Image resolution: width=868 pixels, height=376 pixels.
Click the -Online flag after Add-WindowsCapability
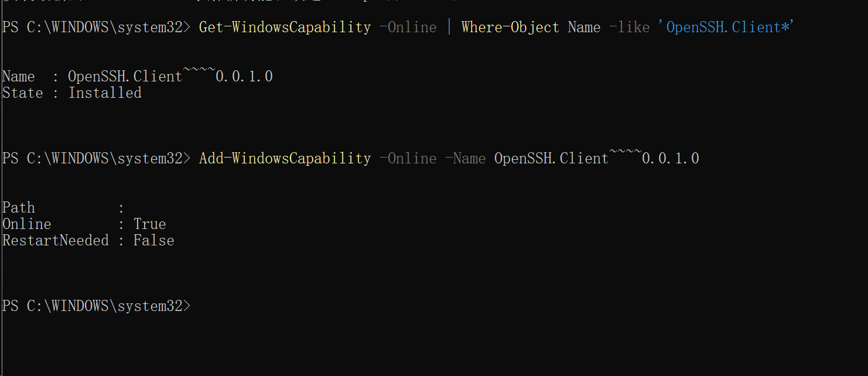tap(408, 158)
